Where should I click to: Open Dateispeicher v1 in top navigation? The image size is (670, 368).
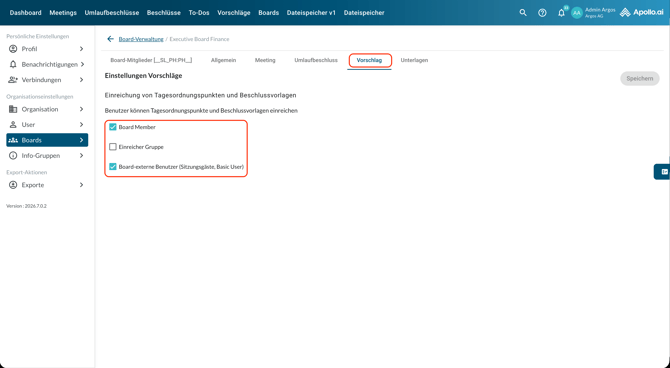coord(311,13)
